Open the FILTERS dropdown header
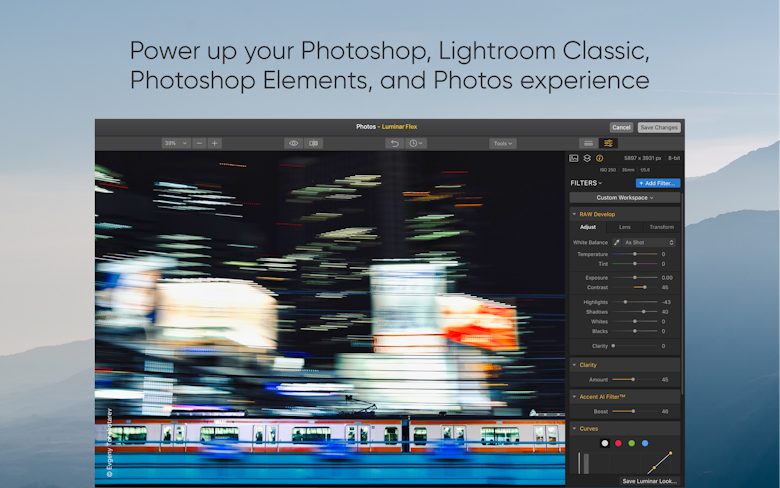Image resolution: width=780 pixels, height=488 pixels. 586,183
